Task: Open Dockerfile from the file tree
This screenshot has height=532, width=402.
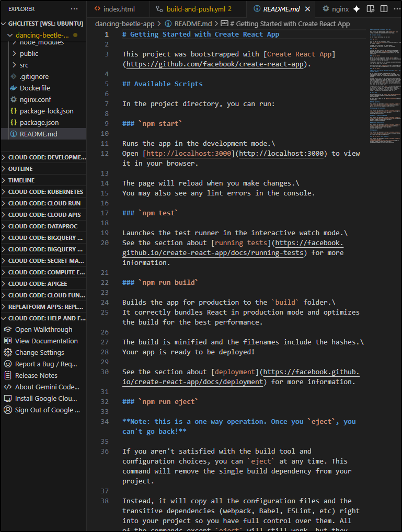Action: (x=35, y=88)
